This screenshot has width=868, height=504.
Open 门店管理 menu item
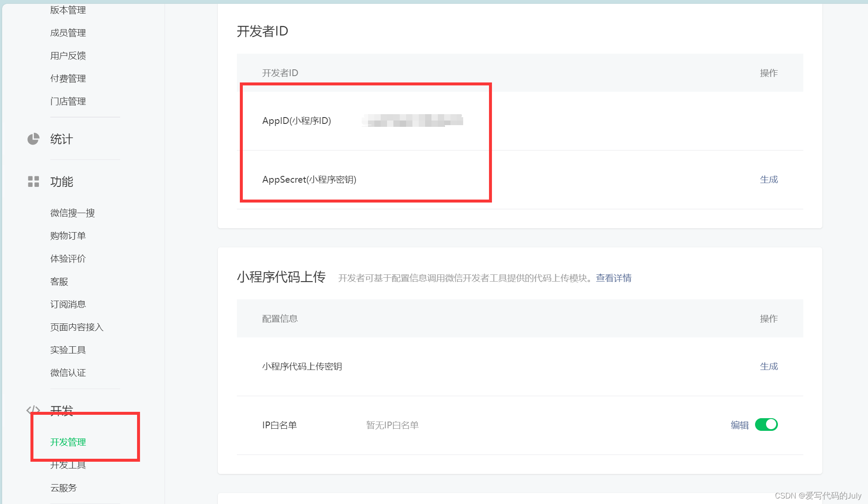pos(68,101)
